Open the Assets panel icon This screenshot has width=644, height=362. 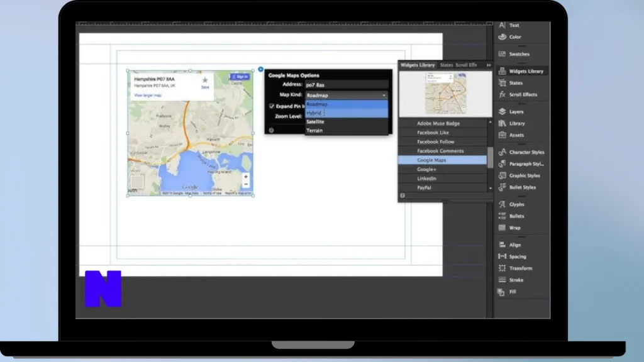pos(502,135)
